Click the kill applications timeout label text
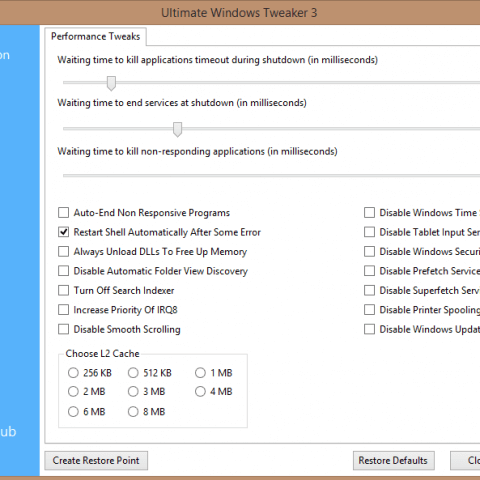Viewport: 480px width, 480px height. (217, 60)
